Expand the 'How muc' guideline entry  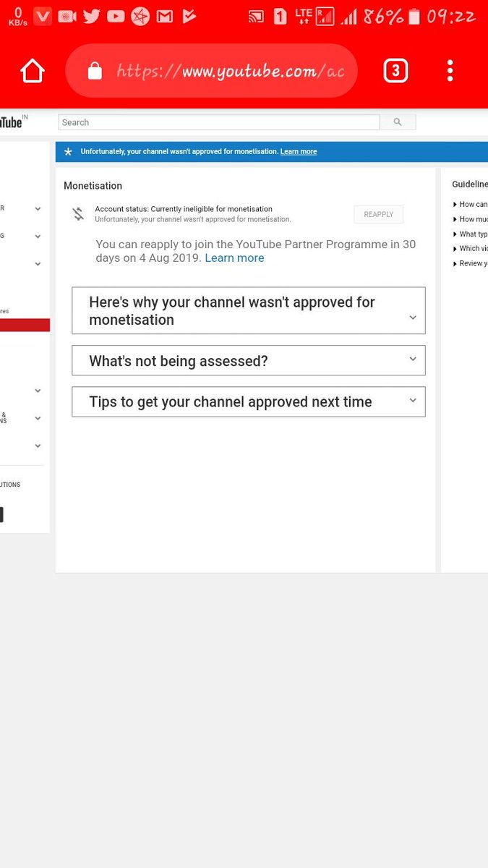pyautogui.click(x=470, y=219)
